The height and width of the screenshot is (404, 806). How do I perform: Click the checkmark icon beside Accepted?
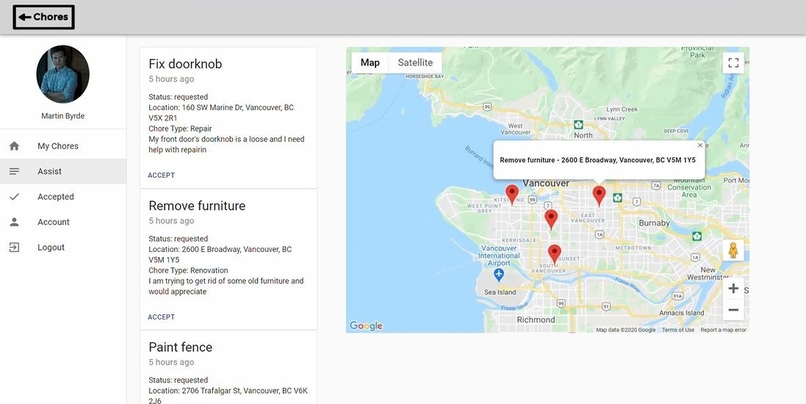[x=14, y=196]
